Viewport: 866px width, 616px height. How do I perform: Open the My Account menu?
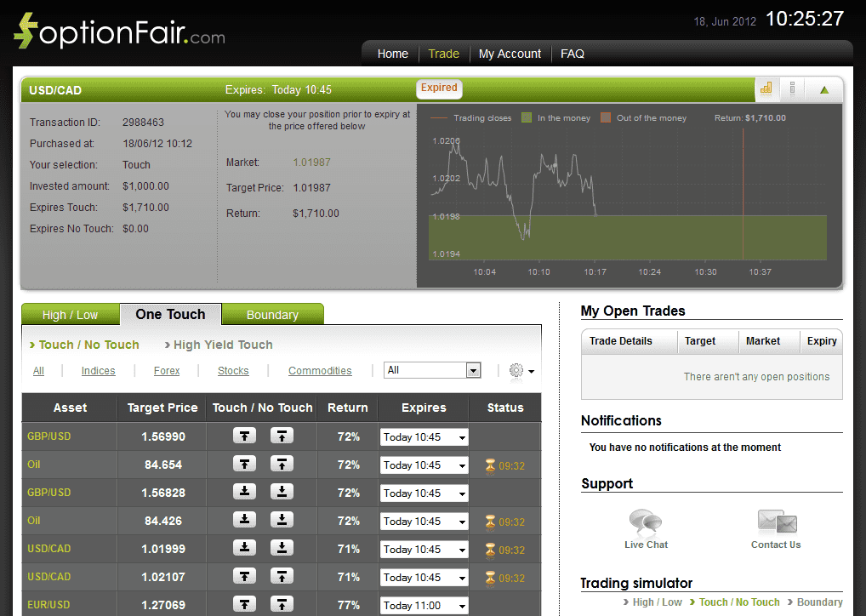click(x=510, y=54)
